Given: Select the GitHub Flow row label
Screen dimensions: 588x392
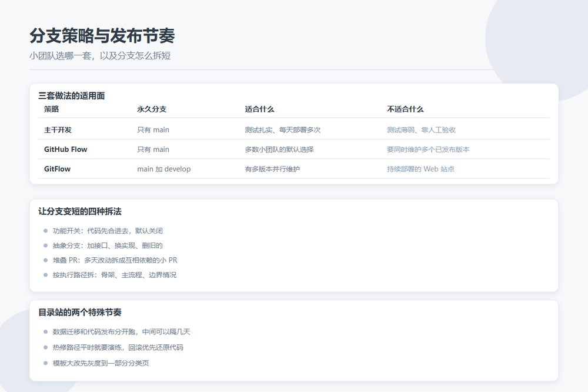Looking at the screenshot, I should (x=66, y=150).
